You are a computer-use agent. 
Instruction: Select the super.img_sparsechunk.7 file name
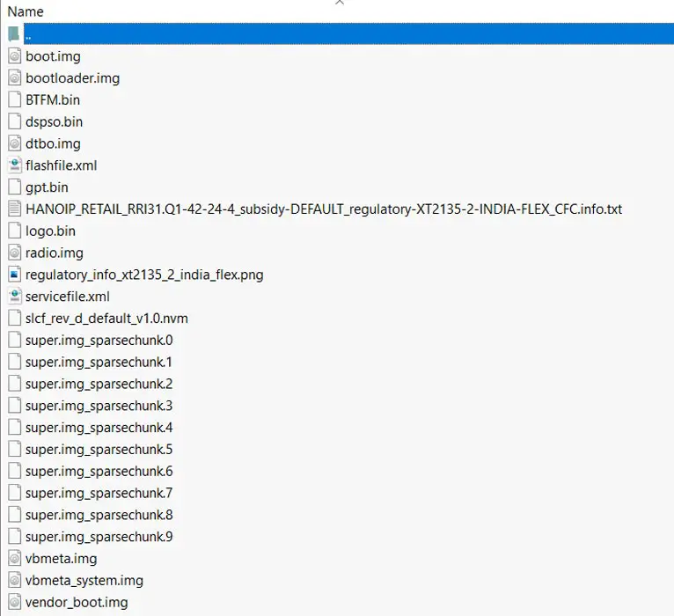click(99, 493)
